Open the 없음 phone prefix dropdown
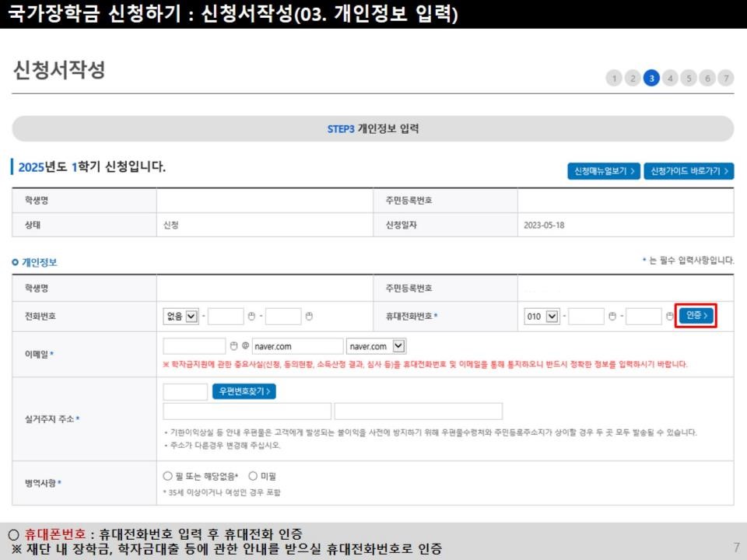Screen dimensions: 747x560 click(x=181, y=315)
